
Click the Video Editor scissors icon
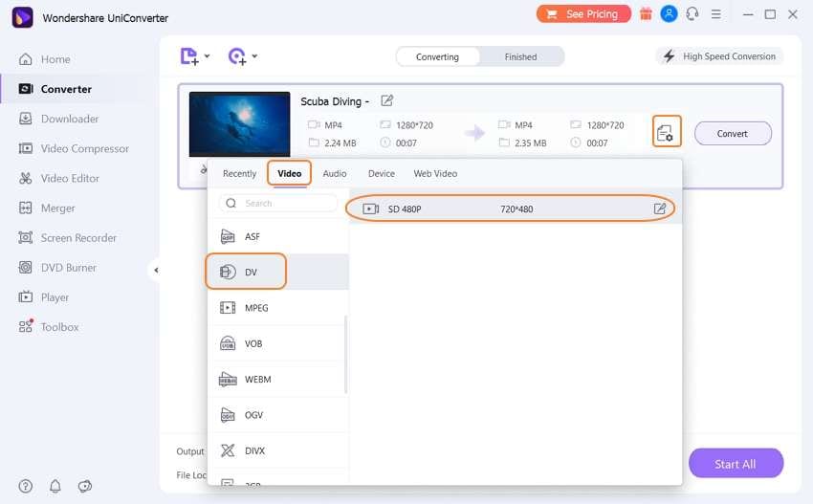click(26, 179)
